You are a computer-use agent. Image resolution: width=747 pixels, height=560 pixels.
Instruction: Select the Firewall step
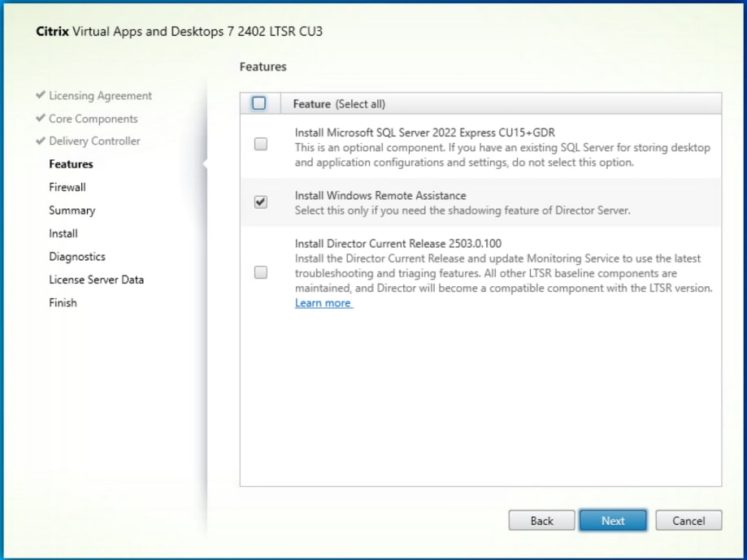point(67,187)
